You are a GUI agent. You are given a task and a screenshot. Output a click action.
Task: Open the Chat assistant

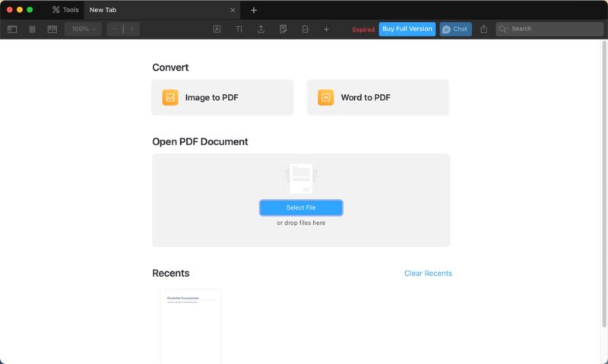tap(455, 29)
